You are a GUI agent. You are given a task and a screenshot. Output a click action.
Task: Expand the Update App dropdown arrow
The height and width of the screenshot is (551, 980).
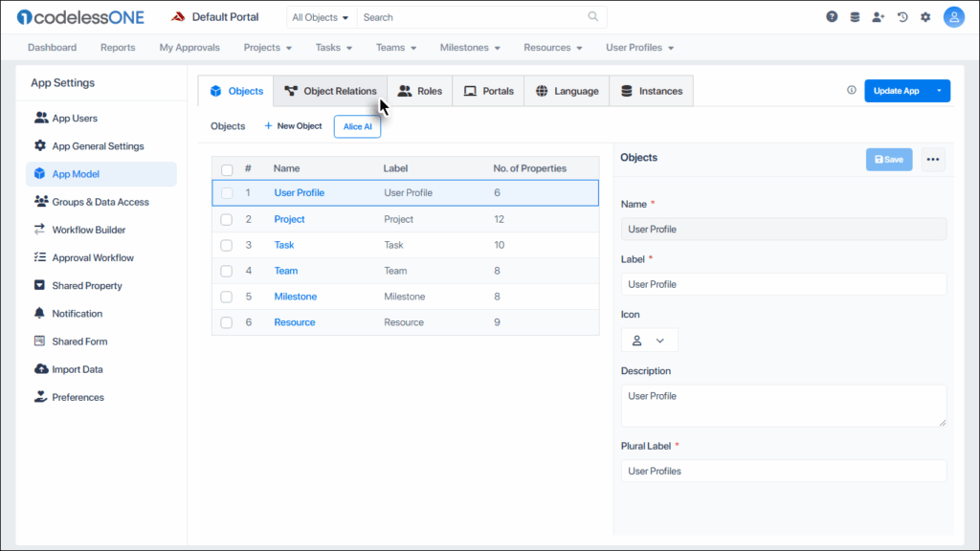pos(939,91)
